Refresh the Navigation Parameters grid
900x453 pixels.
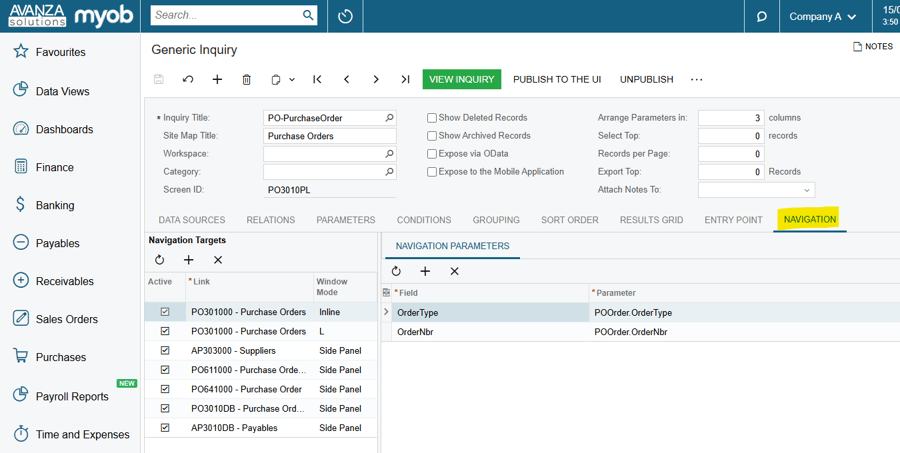click(x=396, y=271)
